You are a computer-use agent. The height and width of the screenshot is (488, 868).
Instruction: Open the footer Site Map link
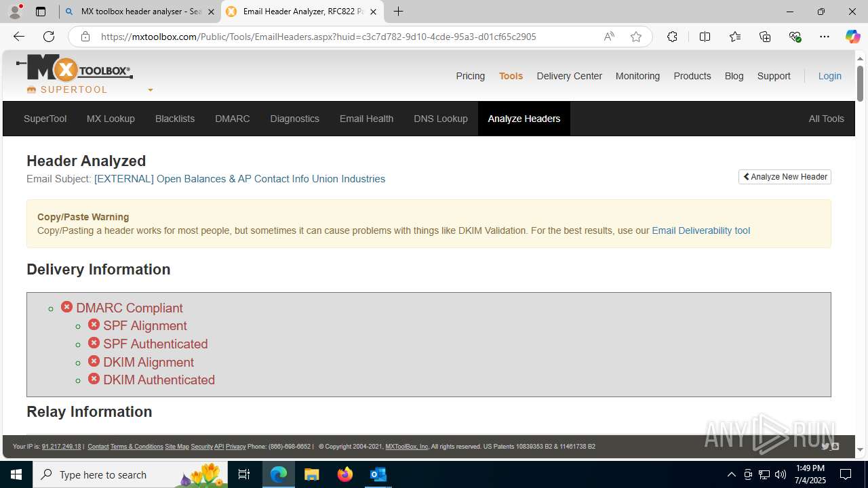click(x=177, y=447)
